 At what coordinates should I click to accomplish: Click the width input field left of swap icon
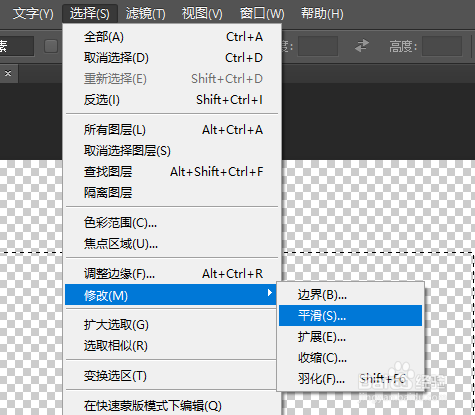(318, 46)
